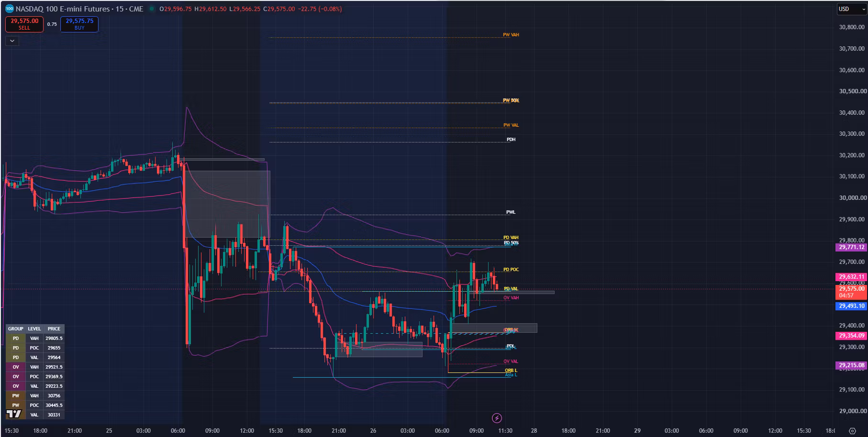This screenshot has width=868, height=437.
Task: Click the purple lightning bolt icon
Action: 497,418
